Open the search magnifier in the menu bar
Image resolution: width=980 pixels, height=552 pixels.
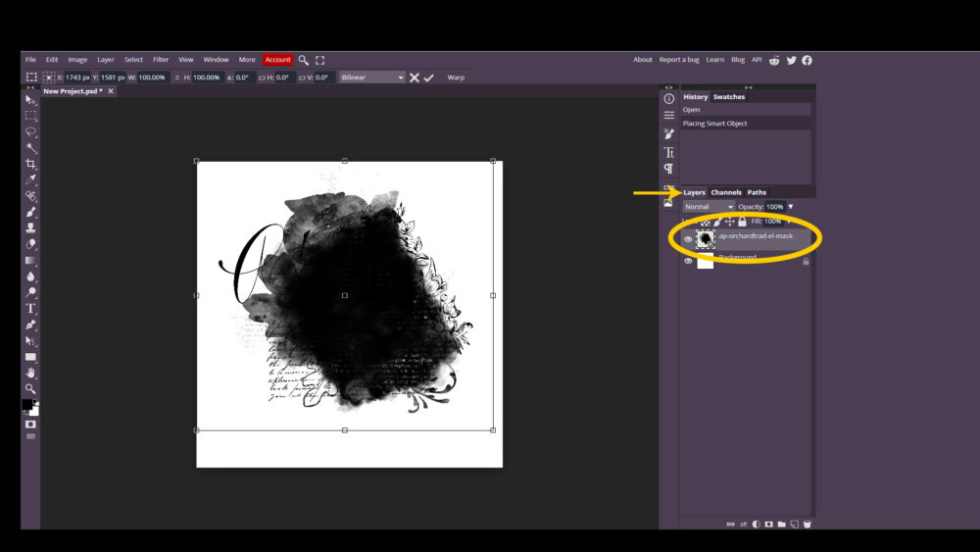point(304,60)
